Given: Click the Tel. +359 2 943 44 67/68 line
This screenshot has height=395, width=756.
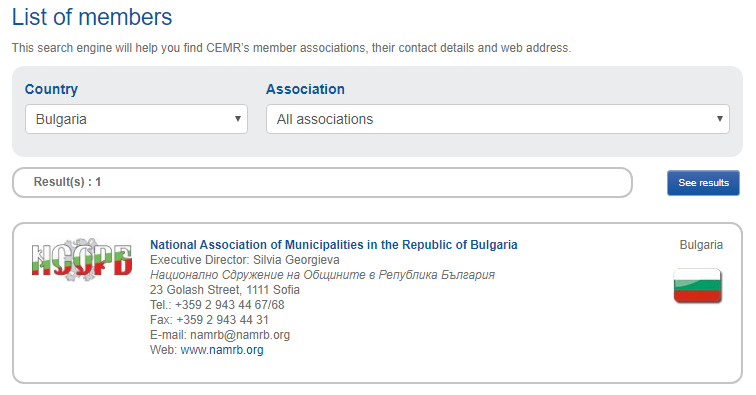Looking at the screenshot, I should (x=217, y=305).
